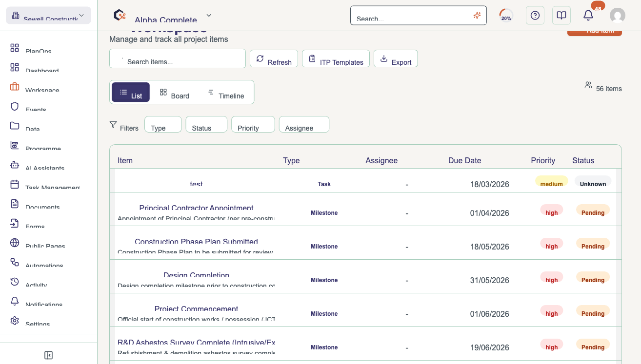Viewport: 641px width, 364px height.
Task: Click the Item column header
Action: [x=125, y=160]
